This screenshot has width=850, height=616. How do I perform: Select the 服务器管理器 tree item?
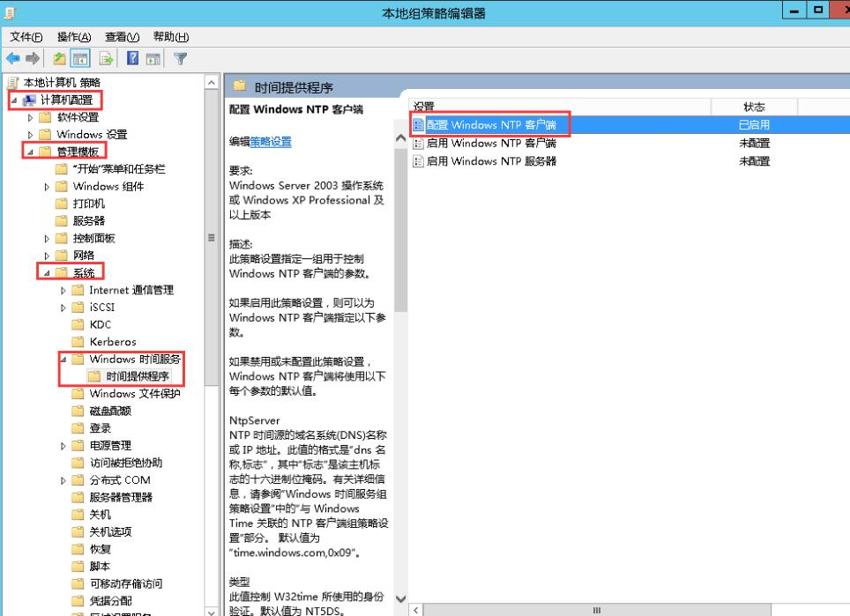coord(121,497)
